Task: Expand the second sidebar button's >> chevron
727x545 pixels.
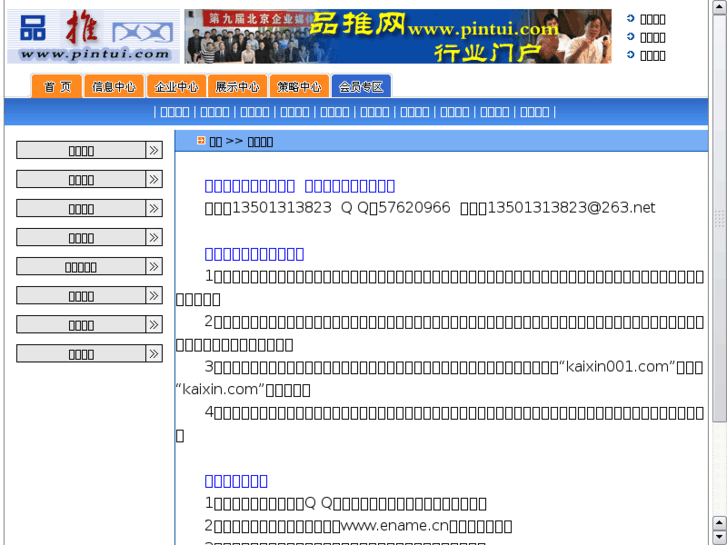Action: [154, 179]
